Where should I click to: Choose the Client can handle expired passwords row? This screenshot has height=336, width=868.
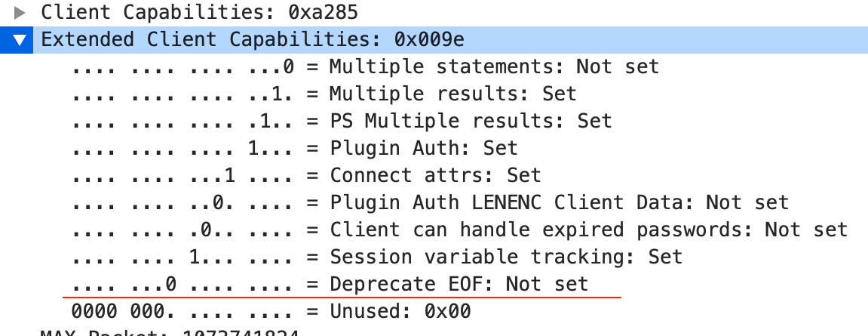(x=588, y=230)
